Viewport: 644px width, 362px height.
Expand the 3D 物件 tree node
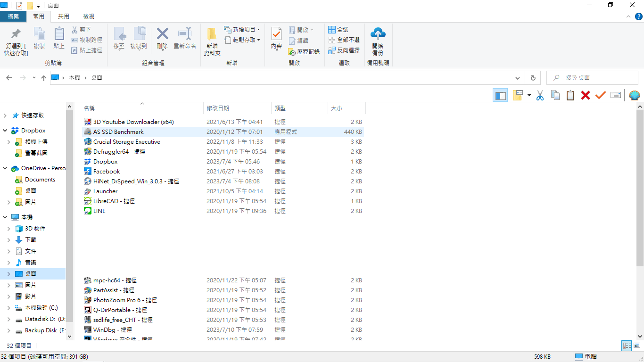click(9, 229)
